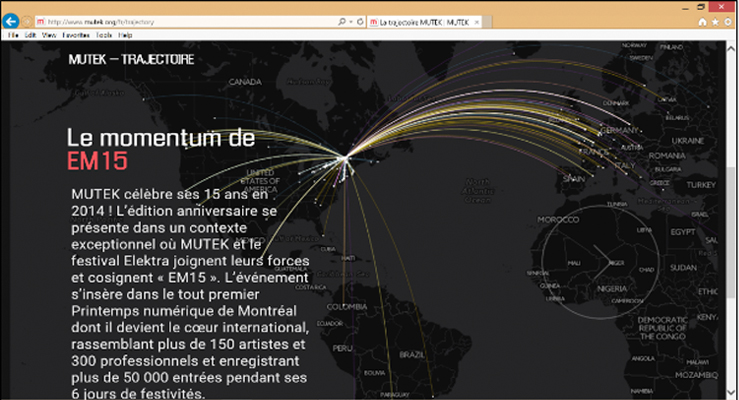Image resolution: width=739 pixels, height=400 pixels.
Task: Click the refresh icon in address bar
Action: pos(361,21)
